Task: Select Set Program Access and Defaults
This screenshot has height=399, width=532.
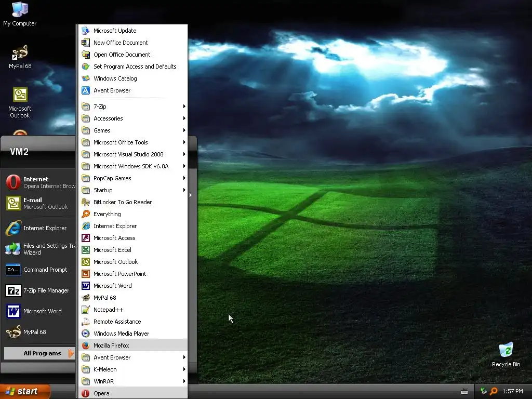Action: pyautogui.click(x=133, y=66)
